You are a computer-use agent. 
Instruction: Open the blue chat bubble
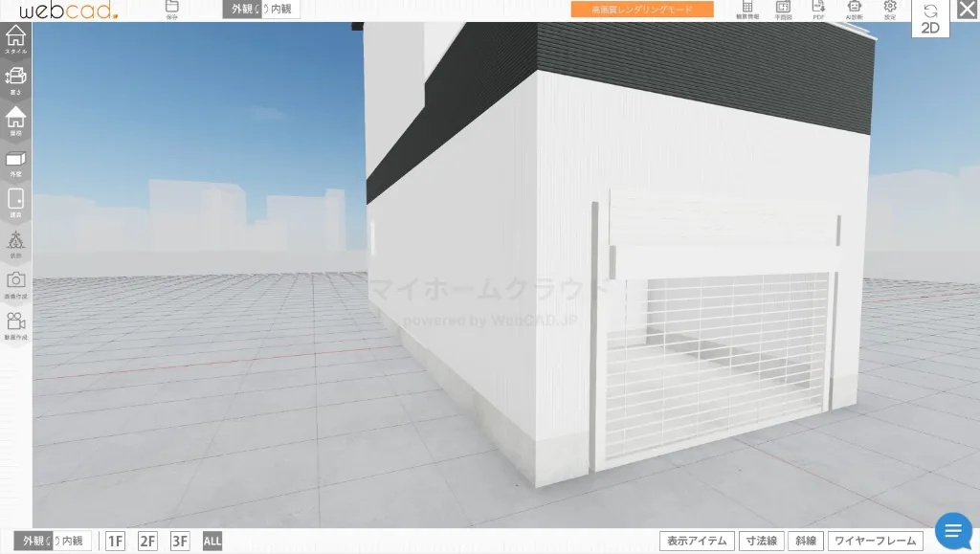click(x=953, y=531)
